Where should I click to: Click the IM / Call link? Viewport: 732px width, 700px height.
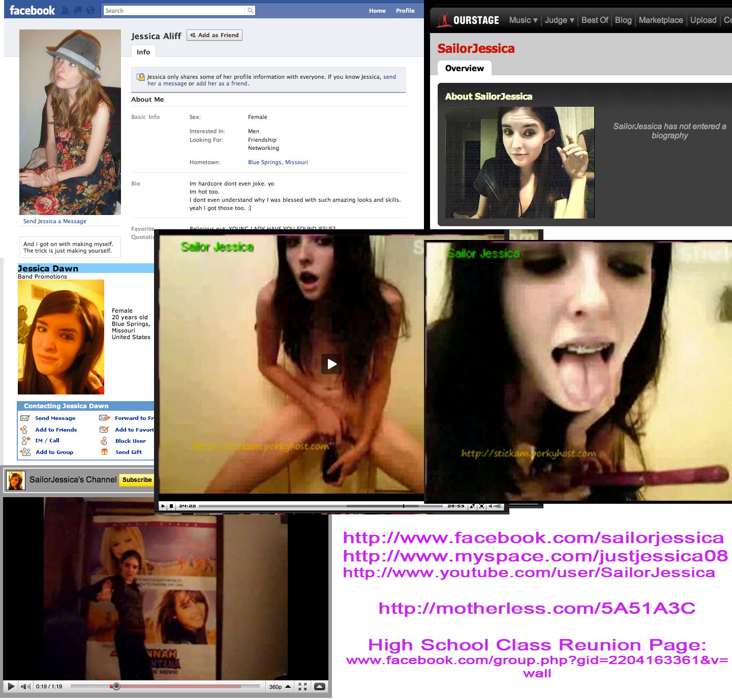(47, 441)
